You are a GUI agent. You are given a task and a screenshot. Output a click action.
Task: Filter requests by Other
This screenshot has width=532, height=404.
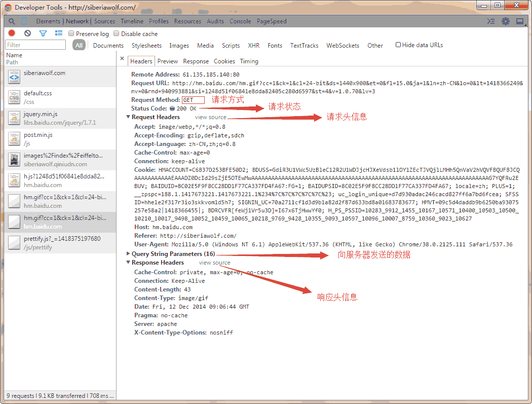375,46
